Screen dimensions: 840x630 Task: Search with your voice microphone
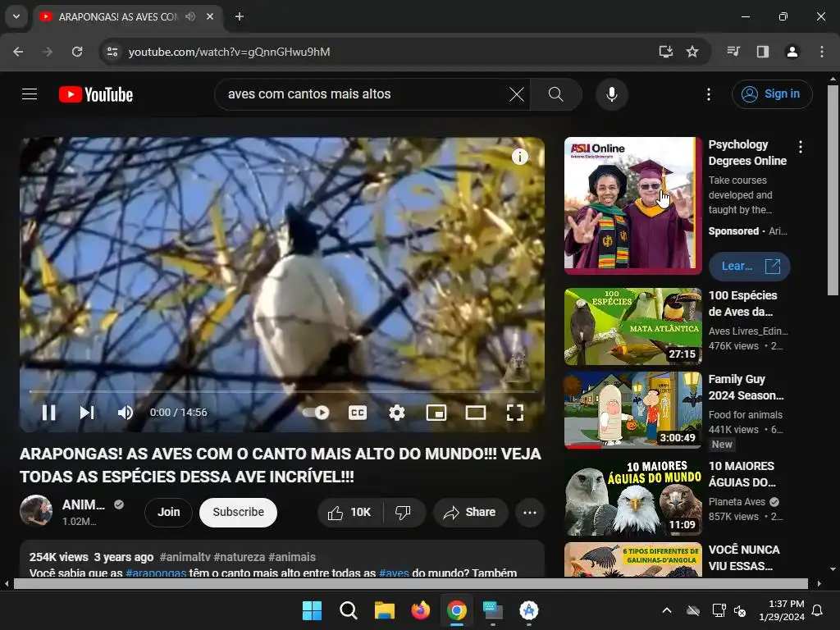point(611,94)
